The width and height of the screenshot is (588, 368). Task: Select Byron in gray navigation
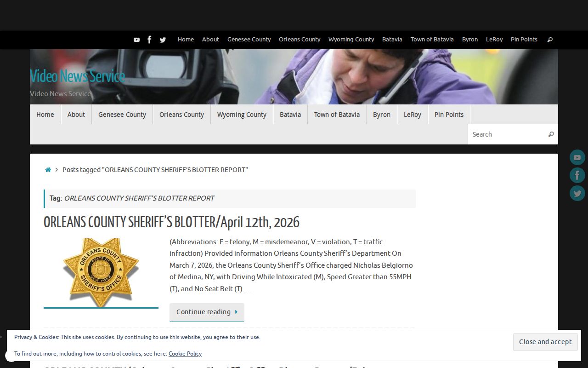coord(382,115)
